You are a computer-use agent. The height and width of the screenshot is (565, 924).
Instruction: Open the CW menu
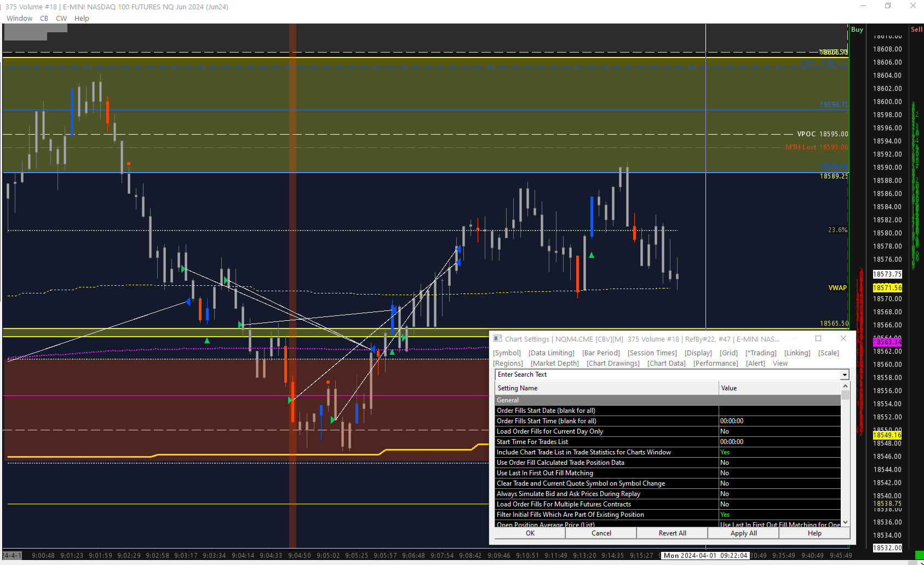pos(61,18)
